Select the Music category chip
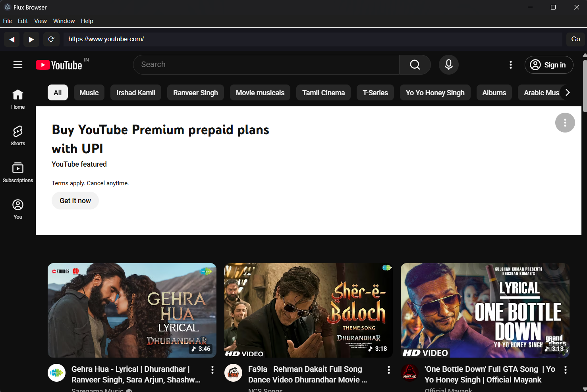 tap(89, 92)
